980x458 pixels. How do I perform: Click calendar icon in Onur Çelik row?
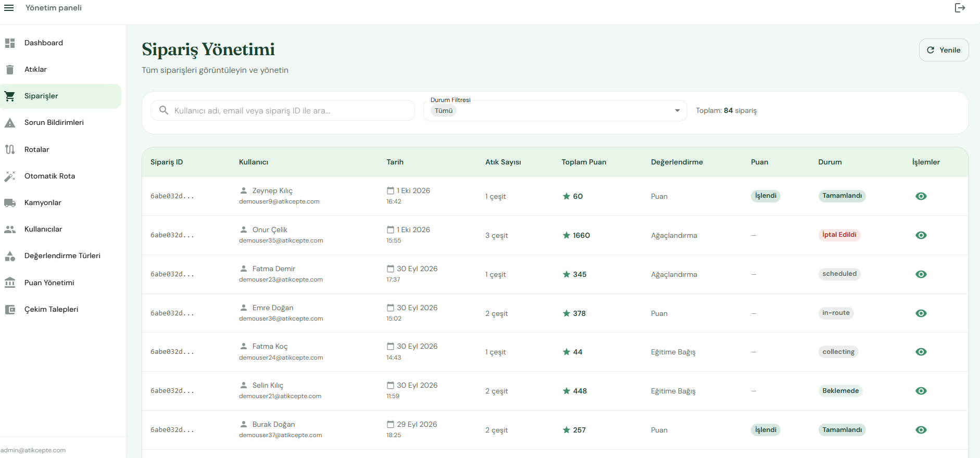(x=391, y=230)
